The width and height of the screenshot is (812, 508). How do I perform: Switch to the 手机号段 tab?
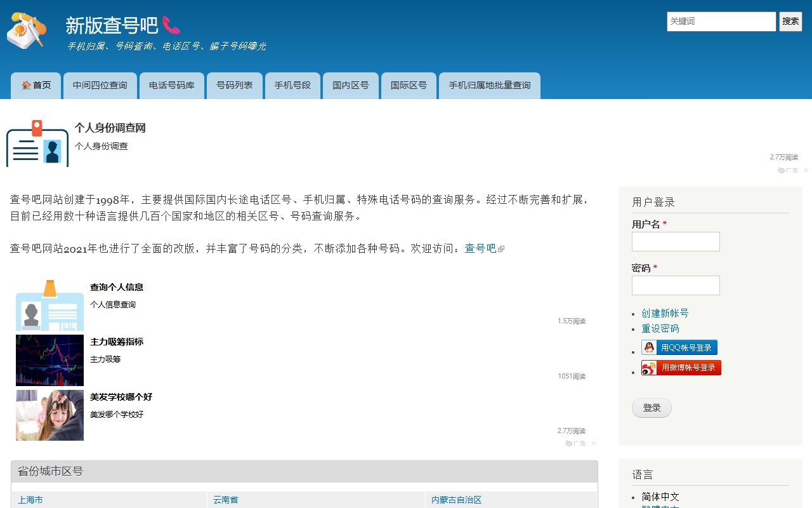pos(292,86)
